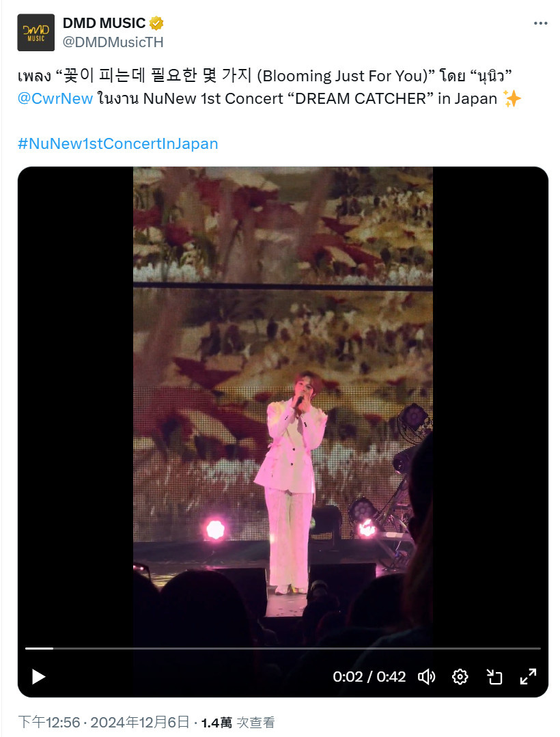Play the concert video

coord(38,677)
